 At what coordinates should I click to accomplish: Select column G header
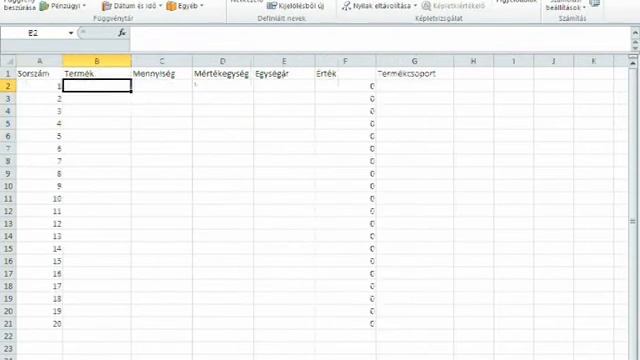414,61
